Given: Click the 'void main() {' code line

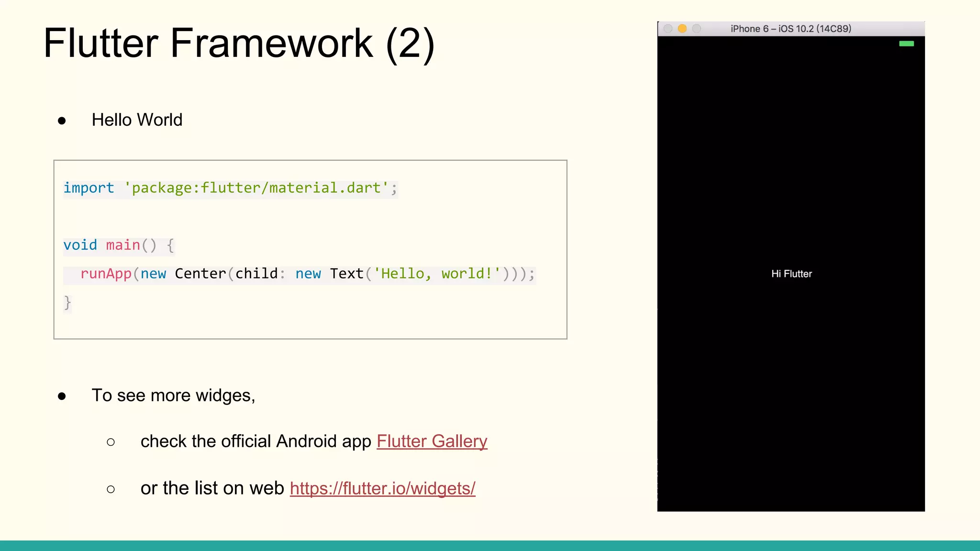Looking at the screenshot, I should [x=119, y=245].
